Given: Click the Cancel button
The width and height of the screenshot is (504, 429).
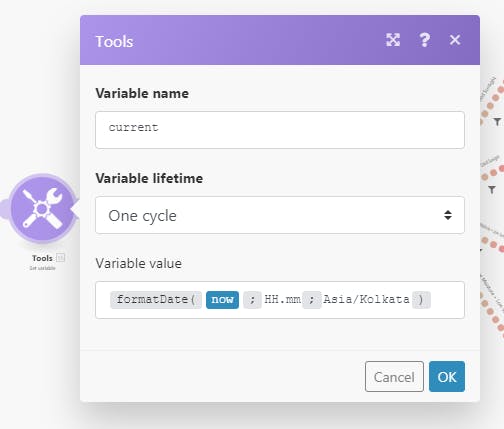Looking at the screenshot, I should (x=394, y=377).
